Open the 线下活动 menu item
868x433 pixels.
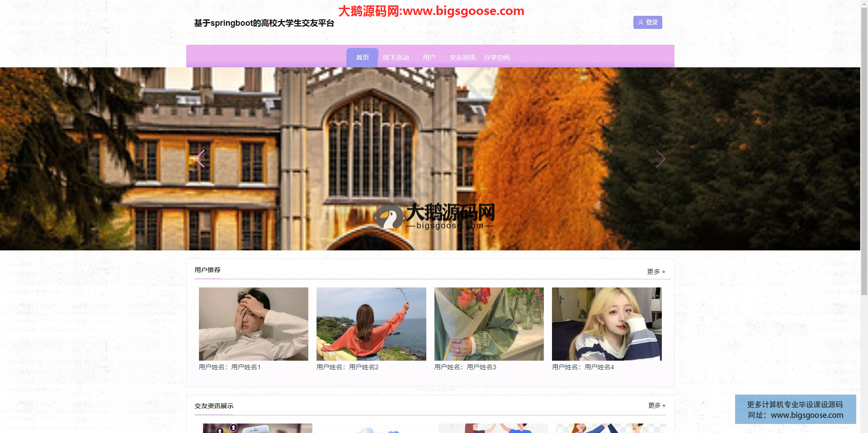pos(396,57)
